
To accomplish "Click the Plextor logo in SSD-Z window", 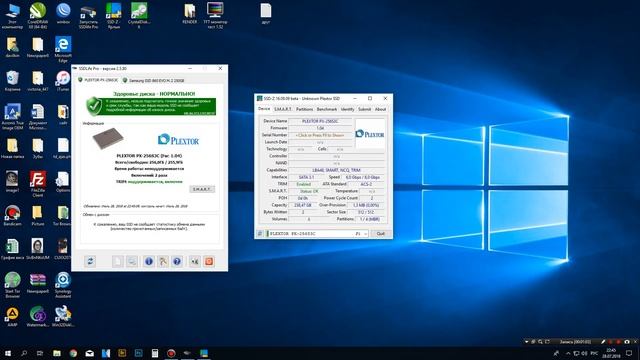I will click(370, 134).
